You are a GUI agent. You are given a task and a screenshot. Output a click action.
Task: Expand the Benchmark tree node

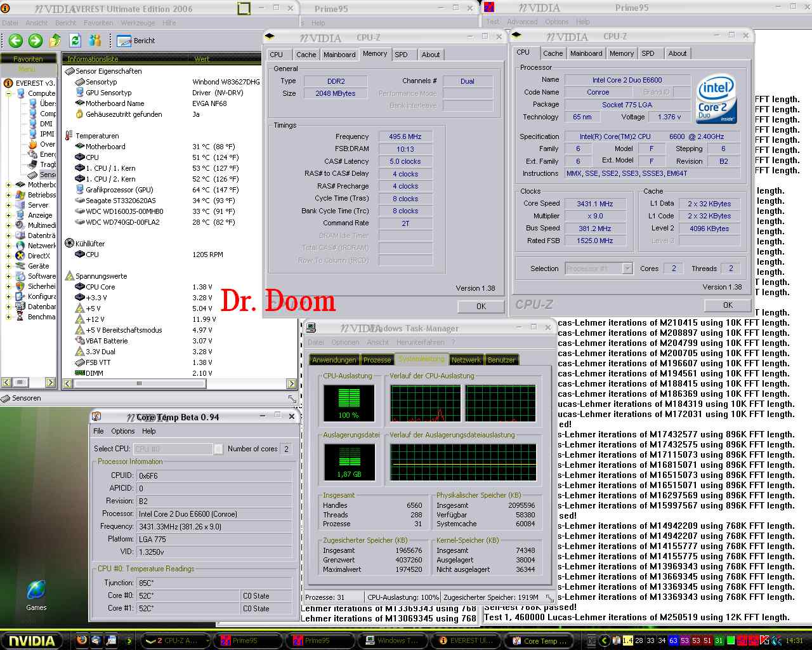click(9, 317)
